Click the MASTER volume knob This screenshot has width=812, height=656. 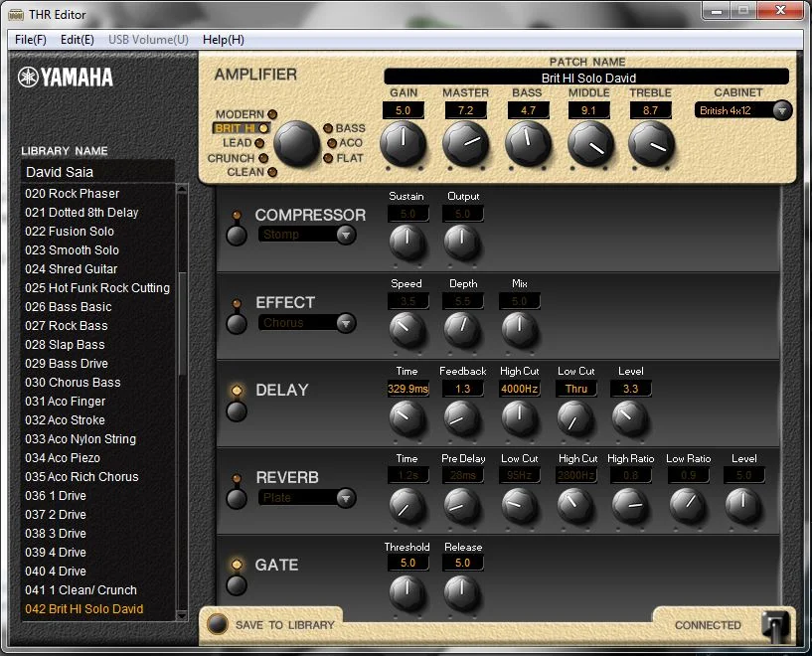pyautogui.click(x=465, y=145)
